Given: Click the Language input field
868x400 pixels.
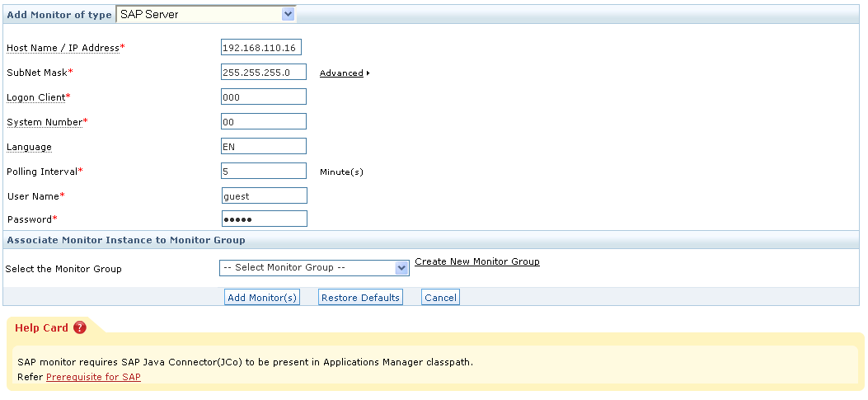Looking at the screenshot, I should (x=264, y=146).
